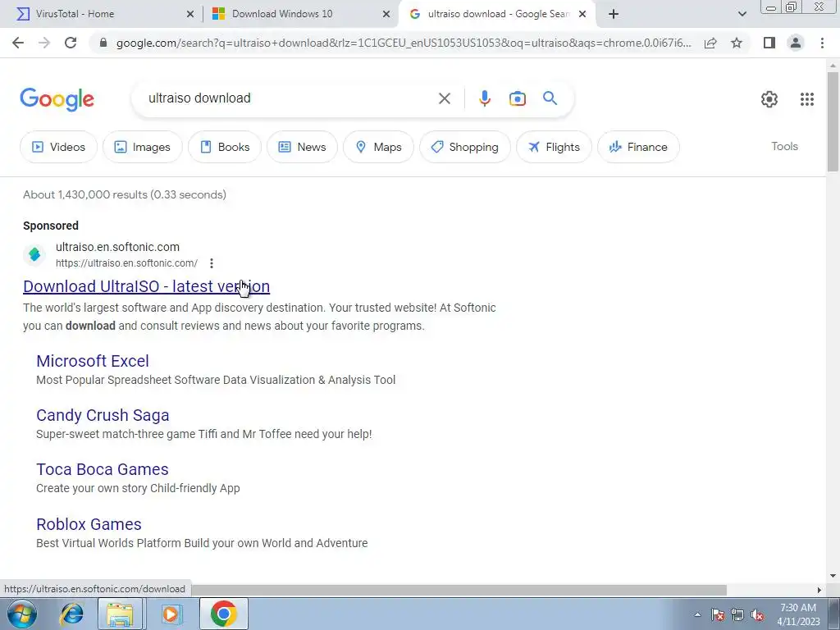Open the taskbar clock showing 7:30 AM
Image resolution: width=840 pixels, height=630 pixels.
coord(798,614)
